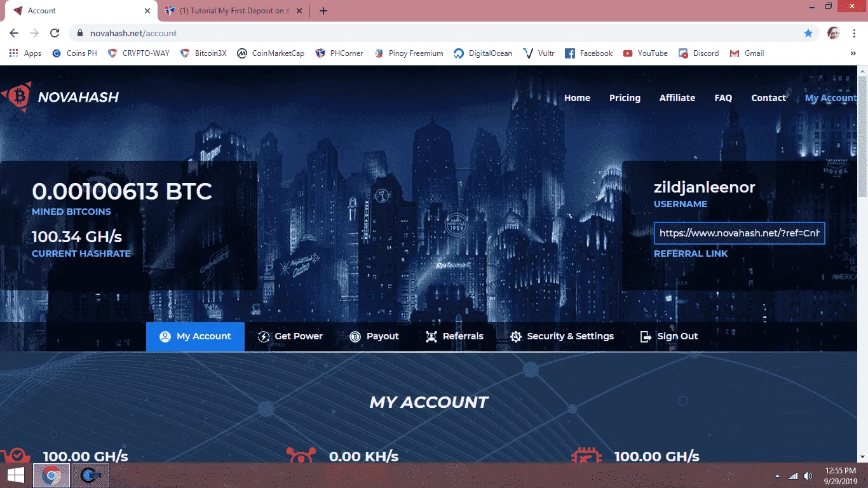Open the DigitalOcean bookmark

pyautogui.click(x=483, y=53)
